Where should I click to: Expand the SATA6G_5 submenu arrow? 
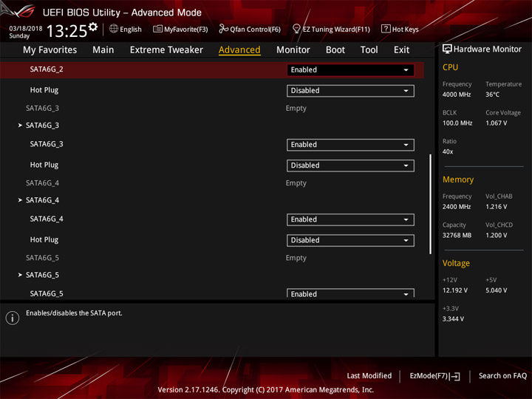[20, 275]
